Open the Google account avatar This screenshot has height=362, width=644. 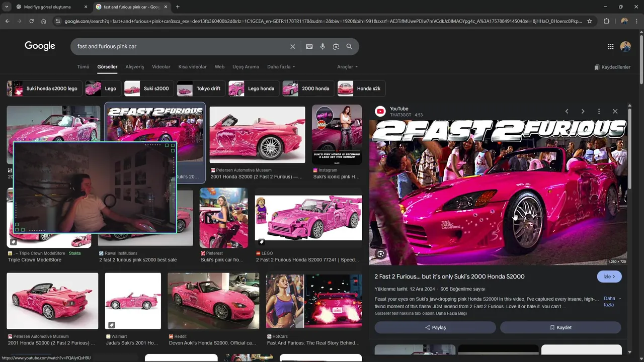click(x=625, y=46)
